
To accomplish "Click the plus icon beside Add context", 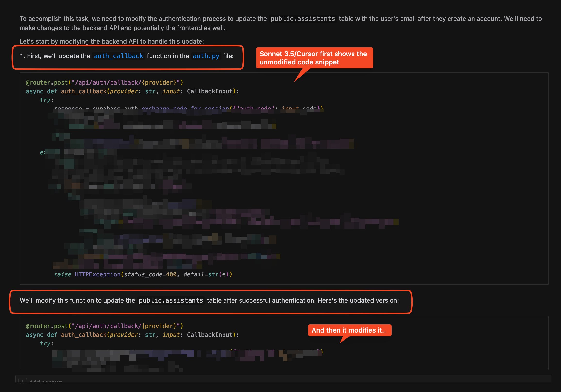I will (x=23, y=381).
